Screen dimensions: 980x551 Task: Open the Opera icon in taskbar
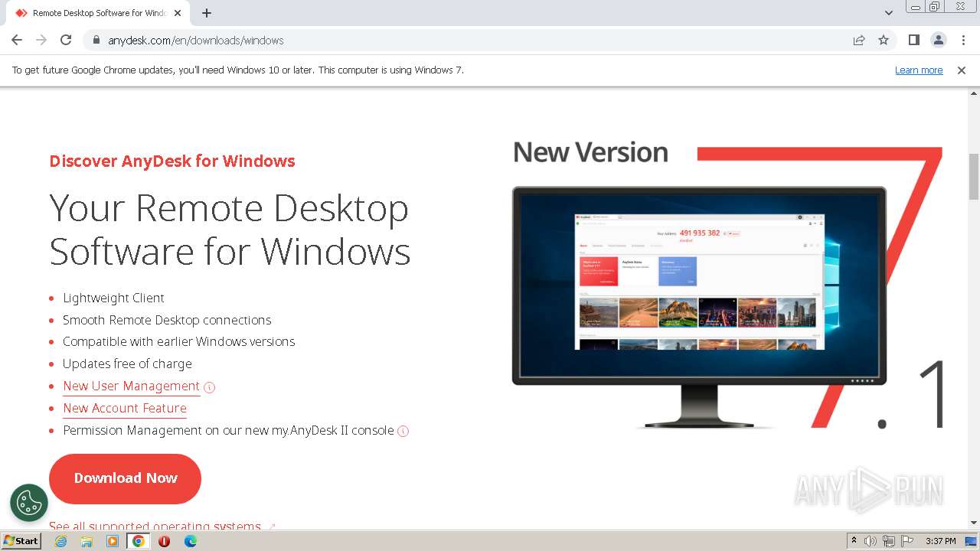tap(164, 541)
